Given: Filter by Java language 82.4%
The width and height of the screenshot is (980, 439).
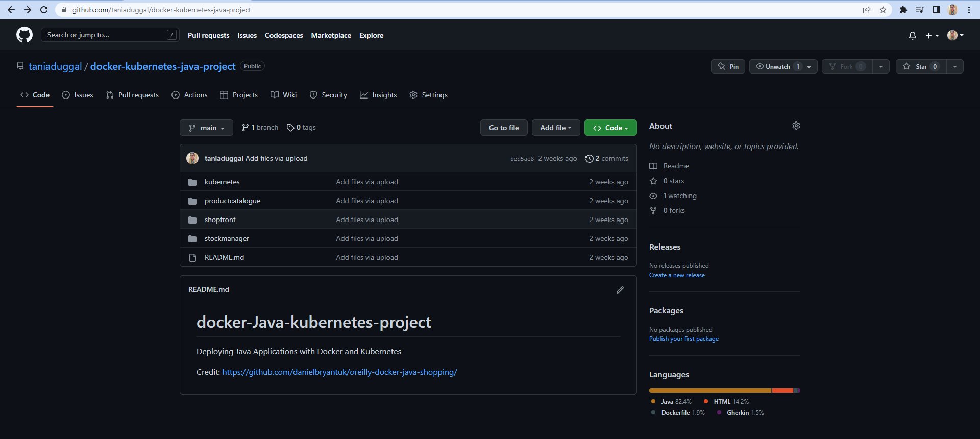Looking at the screenshot, I should [x=671, y=402].
